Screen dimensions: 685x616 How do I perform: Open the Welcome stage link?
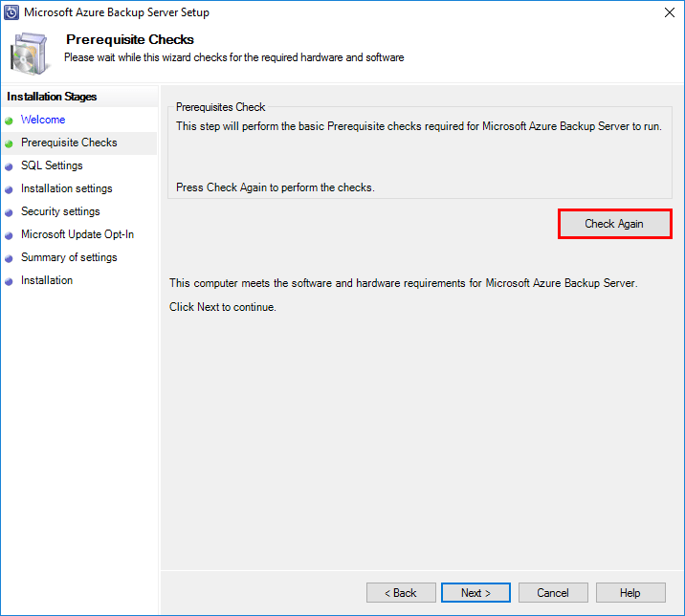[x=43, y=120]
